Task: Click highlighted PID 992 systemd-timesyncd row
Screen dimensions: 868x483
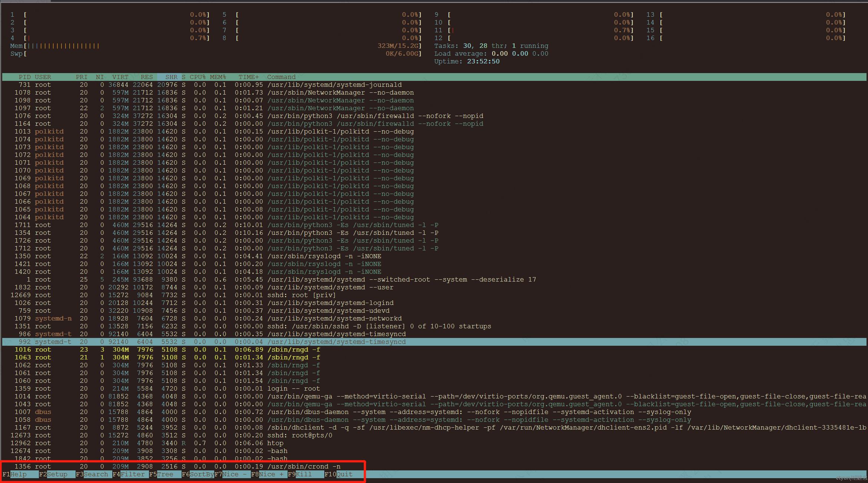Action: point(434,342)
